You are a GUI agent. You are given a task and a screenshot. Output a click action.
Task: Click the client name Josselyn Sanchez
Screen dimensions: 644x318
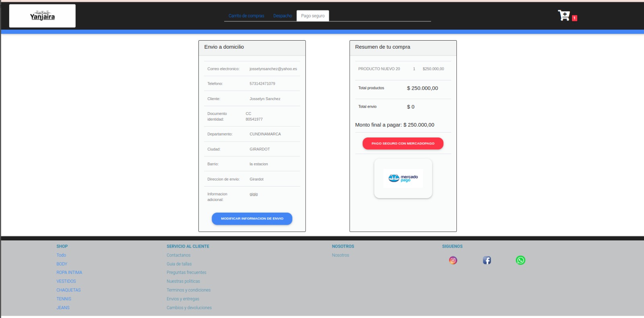(x=265, y=99)
